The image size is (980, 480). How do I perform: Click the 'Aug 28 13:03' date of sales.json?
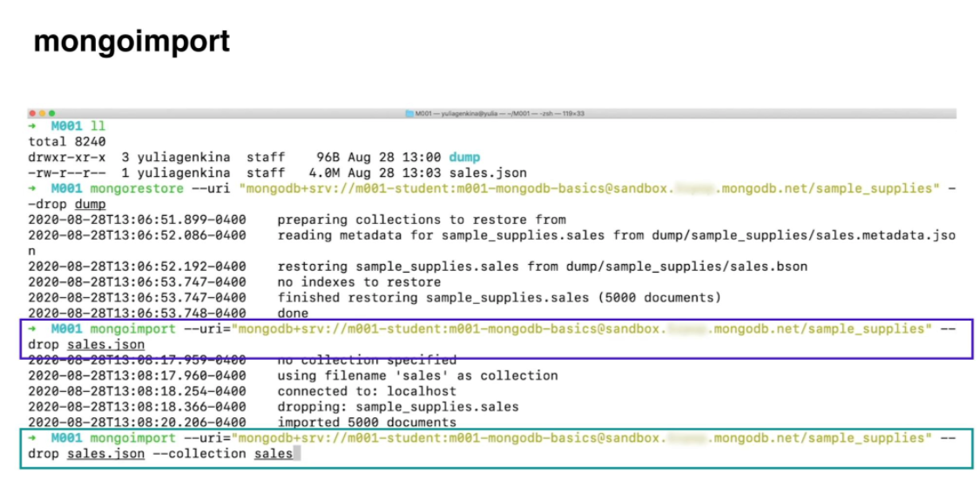[395, 172]
